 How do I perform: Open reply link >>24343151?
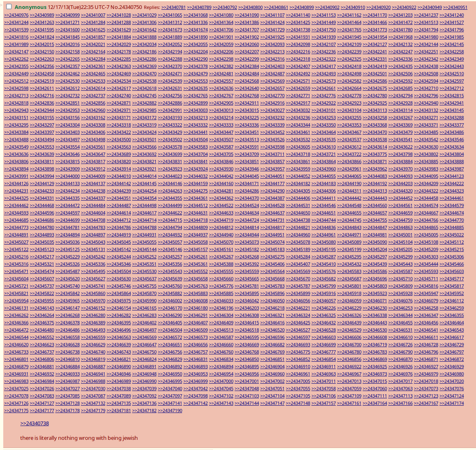coord(16,117)
